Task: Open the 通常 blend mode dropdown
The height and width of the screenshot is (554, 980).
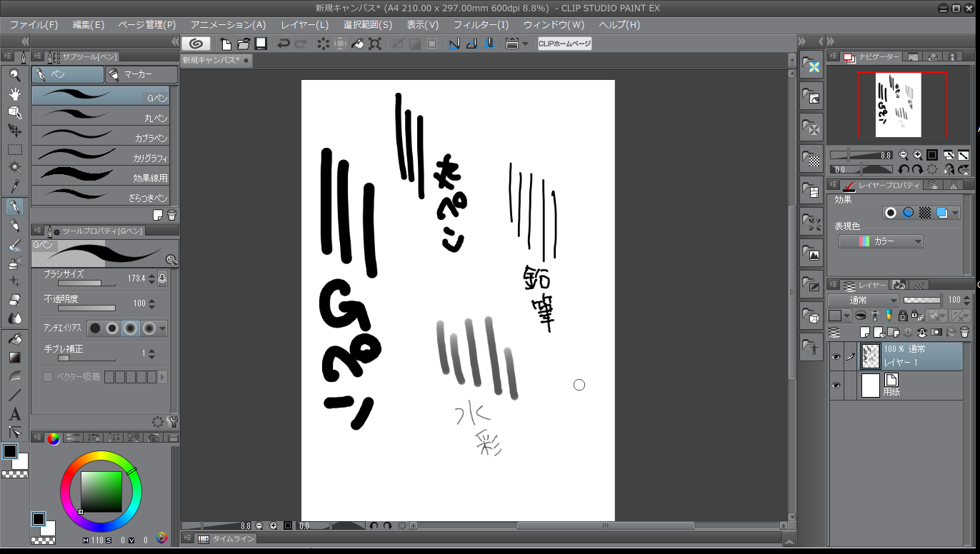Action: point(863,301)
